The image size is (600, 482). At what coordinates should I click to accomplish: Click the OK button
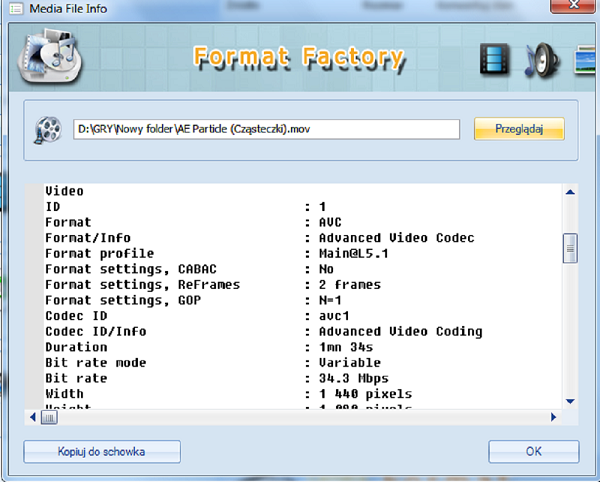[x=533, y=452]
